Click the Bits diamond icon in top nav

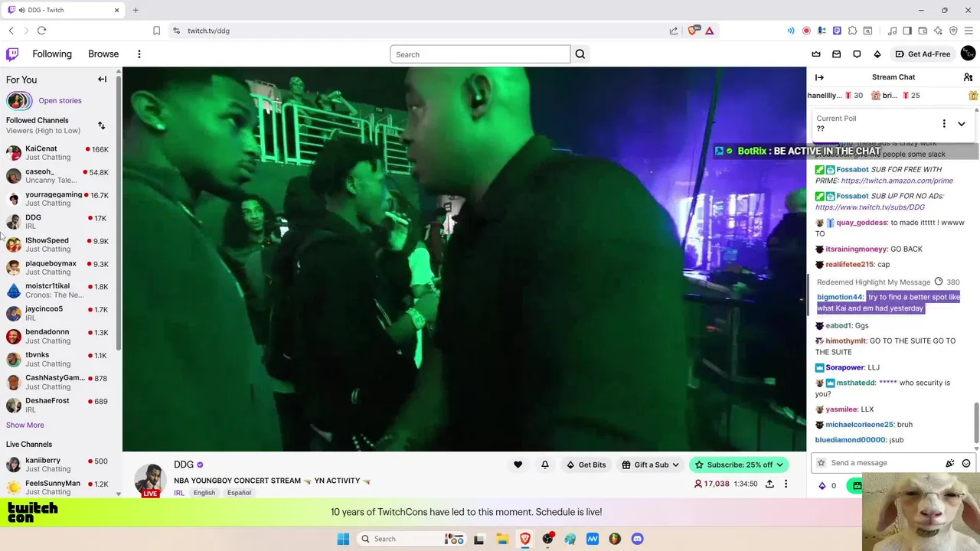pos(877,54)
